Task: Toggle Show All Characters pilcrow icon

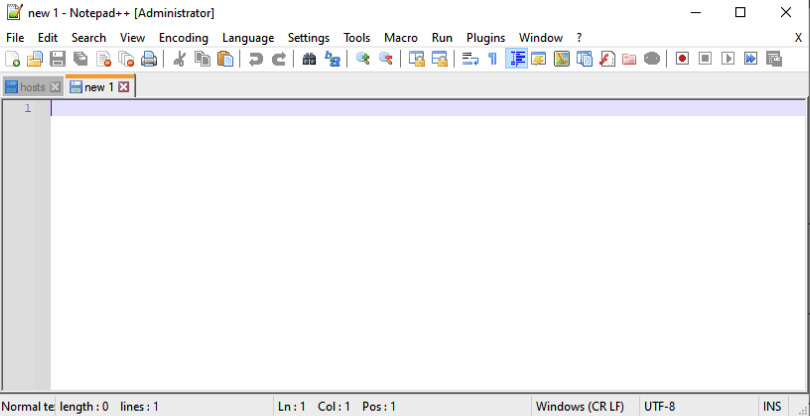Action: (x=493, y=59)
